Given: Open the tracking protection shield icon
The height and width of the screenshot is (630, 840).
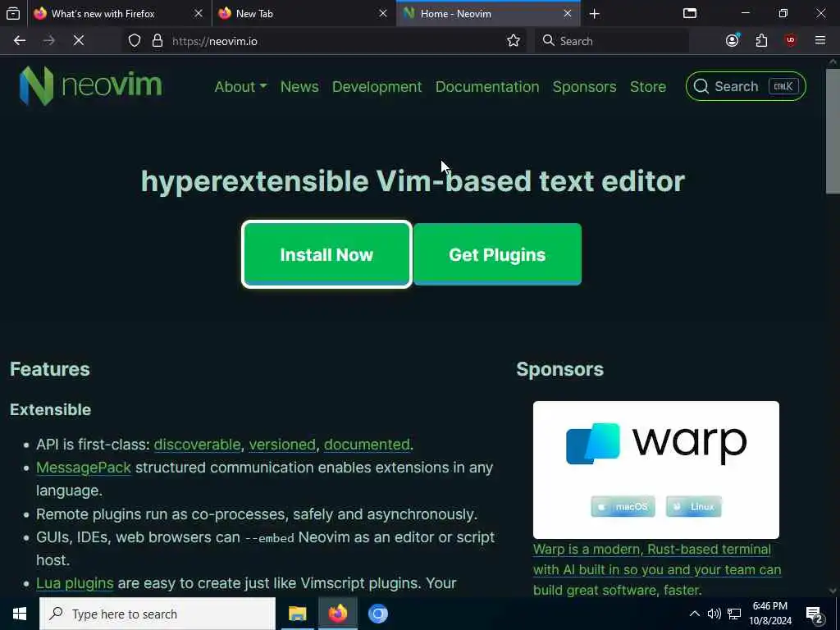Looking at the screenshot, I should pyautogui.click(x=135, y=41).
